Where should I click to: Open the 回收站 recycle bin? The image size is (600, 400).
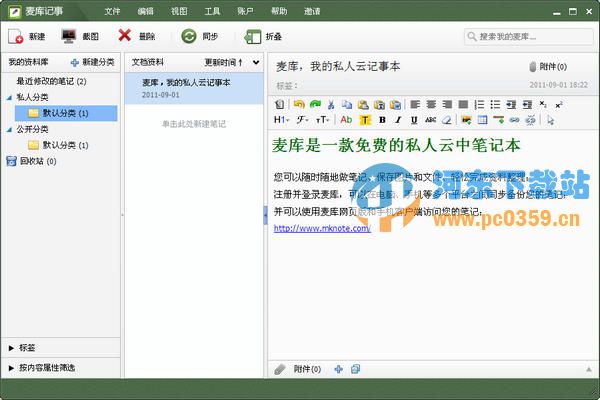coord(31,161)
